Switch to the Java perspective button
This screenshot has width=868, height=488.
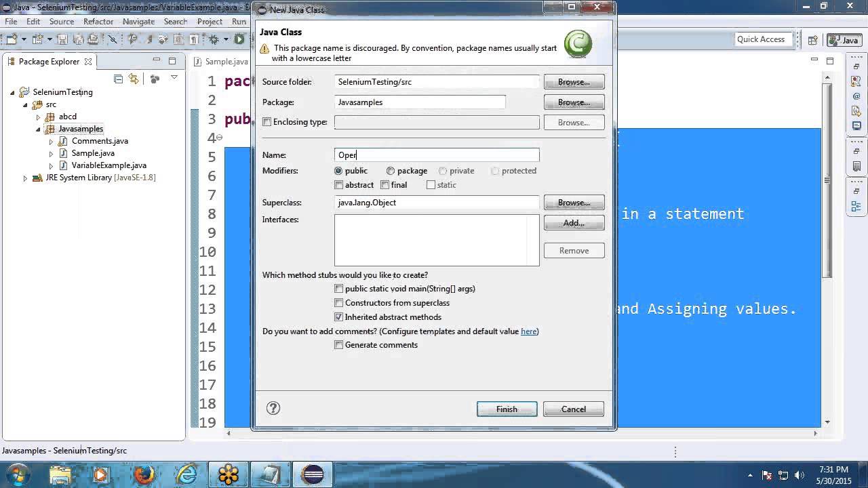pyautogui.click(x=845, y=40)
